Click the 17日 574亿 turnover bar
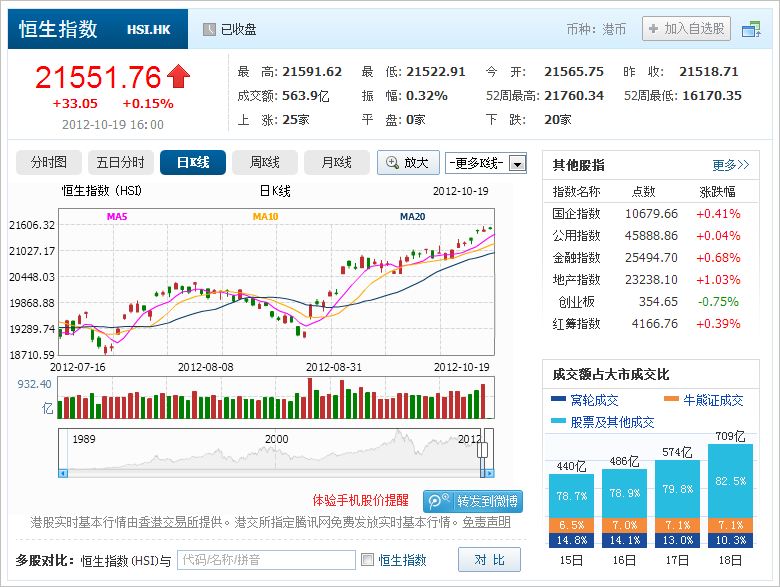The image size is (780, 587). [x=677, y=503]
